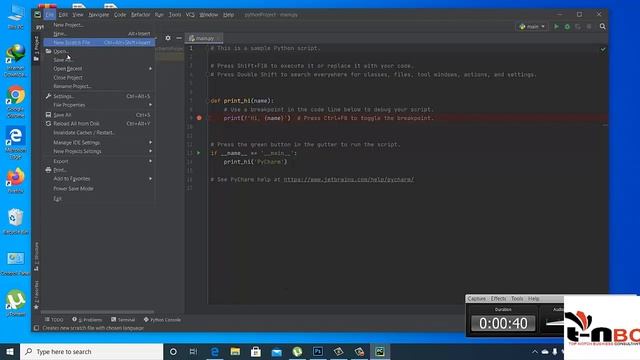Toggle the Favorites sidebar tool button

click(x=36, y=295)
